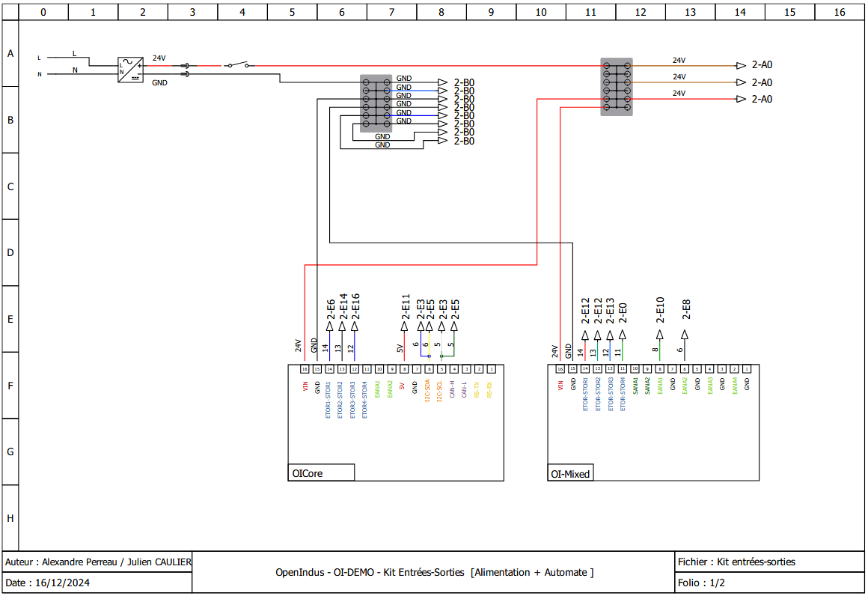Toggle the power switch on the 24V line
Viewport: 868px width, 596px height.
(x=238, y=65)
